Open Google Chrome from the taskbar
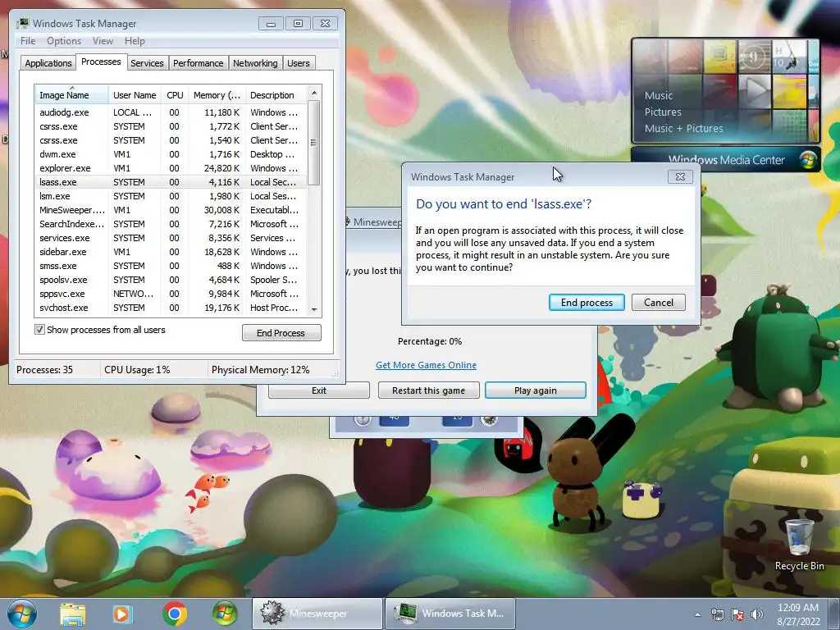 (175, 614)
